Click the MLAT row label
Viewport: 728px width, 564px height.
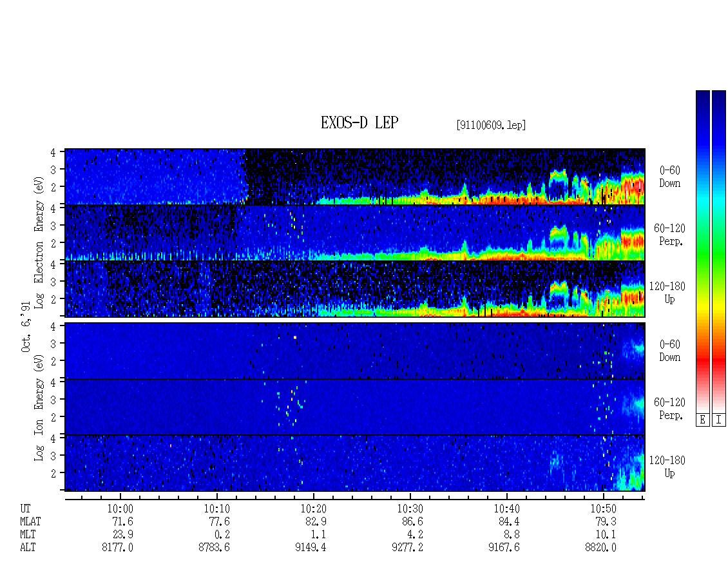(x=31, y=521)
